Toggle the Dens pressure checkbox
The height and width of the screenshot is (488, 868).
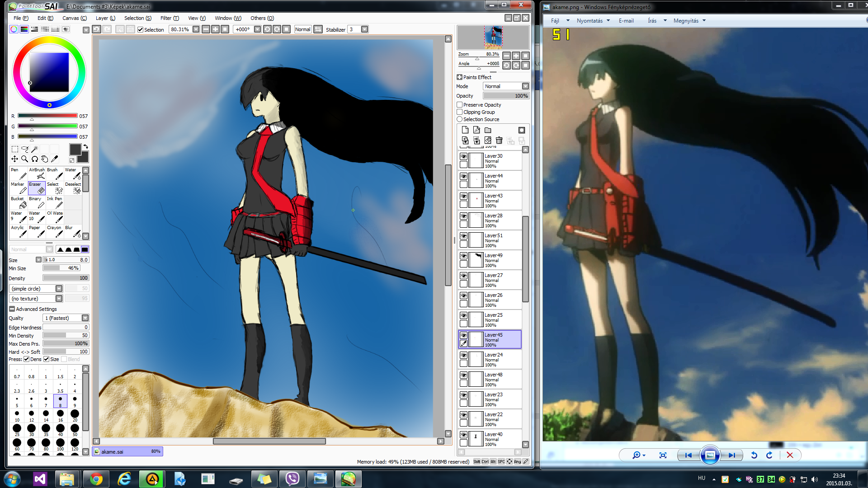[x=27, y=359]
